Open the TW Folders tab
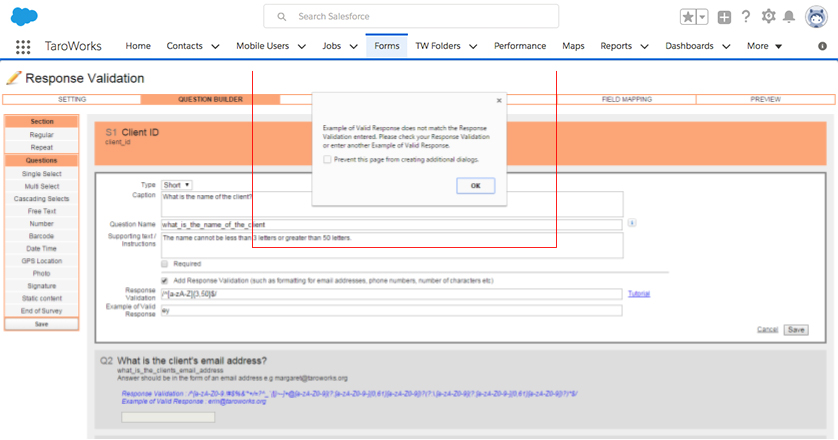The height and width of the screenshot is (440, 838). (x=438, y=46)
